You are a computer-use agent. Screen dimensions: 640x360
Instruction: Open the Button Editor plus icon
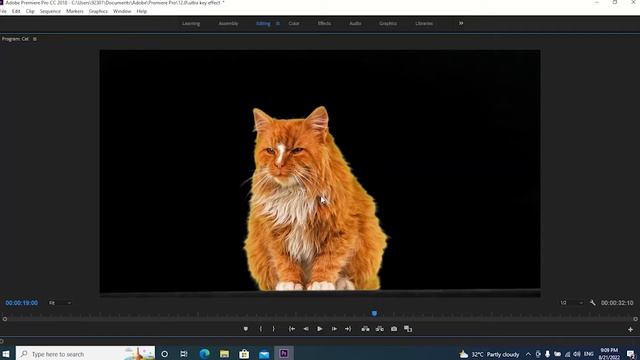click(x=630, y=329)
